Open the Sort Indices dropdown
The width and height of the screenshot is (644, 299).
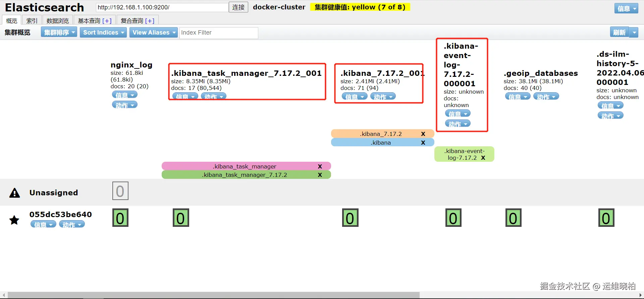pyautogui.click(x=103, y=32)
